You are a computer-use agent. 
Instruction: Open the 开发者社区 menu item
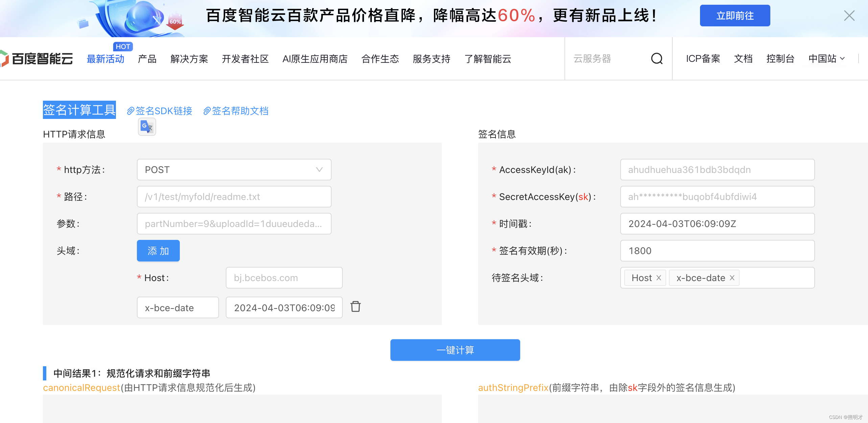[x=245, y=59]
